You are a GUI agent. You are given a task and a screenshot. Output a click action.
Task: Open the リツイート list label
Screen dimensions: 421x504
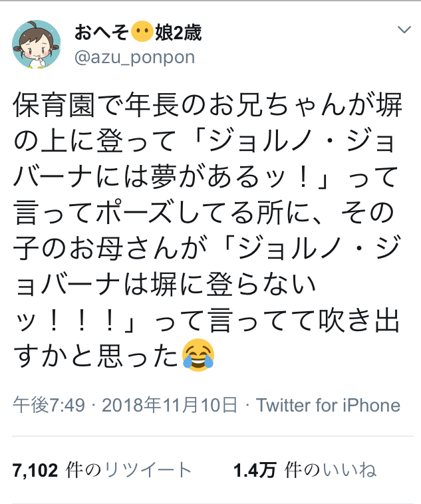tap(148, 470)
